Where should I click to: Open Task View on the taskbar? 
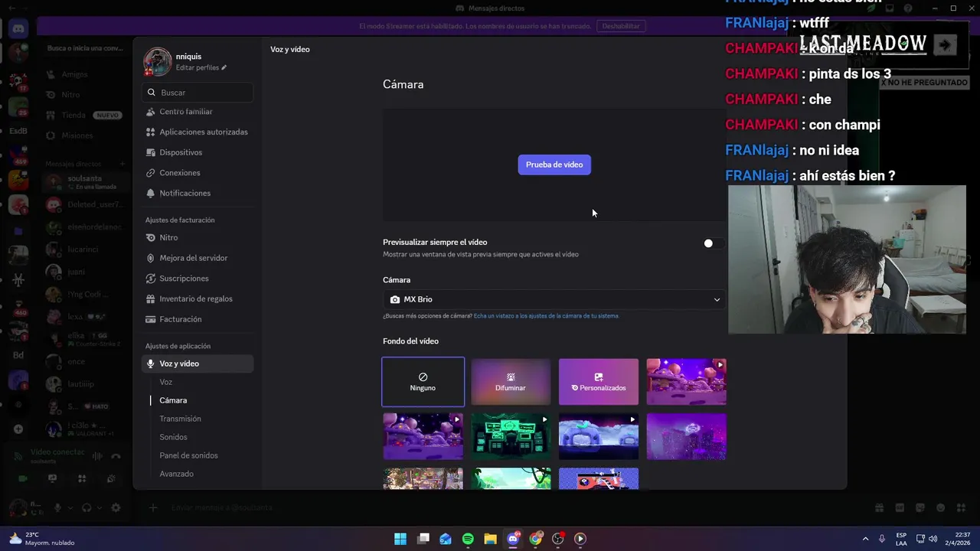tap(423, 539)
